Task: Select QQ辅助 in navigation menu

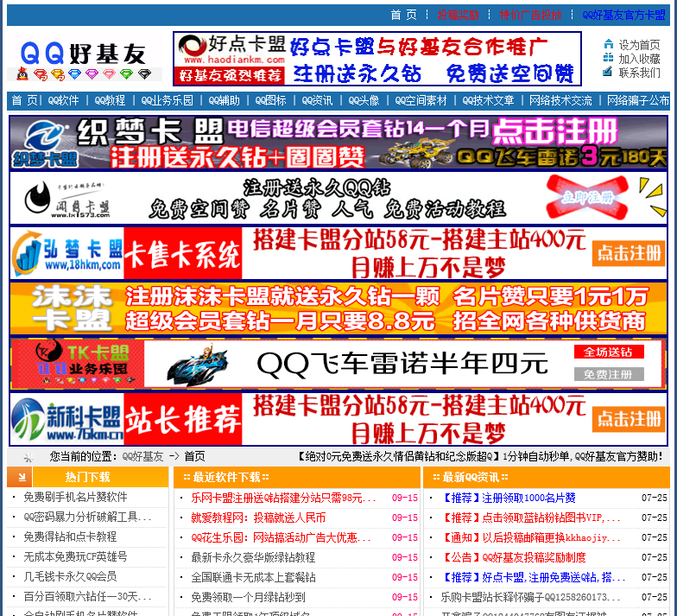Action: pyautogui.click(x=225, y=100)
